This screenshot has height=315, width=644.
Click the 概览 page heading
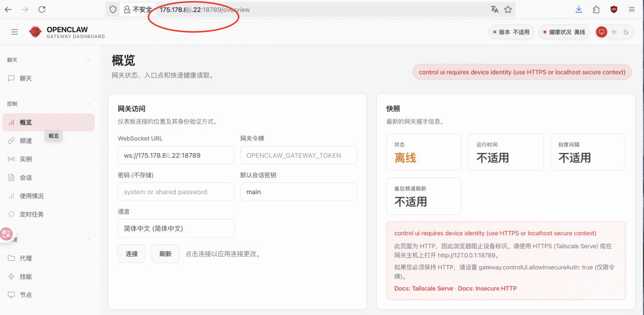(123, 61)
